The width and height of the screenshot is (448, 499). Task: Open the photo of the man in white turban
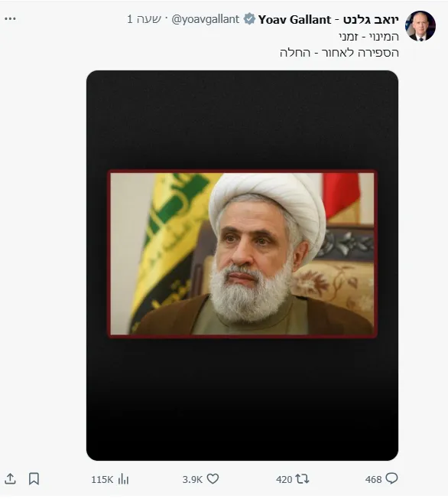point(242,253)
